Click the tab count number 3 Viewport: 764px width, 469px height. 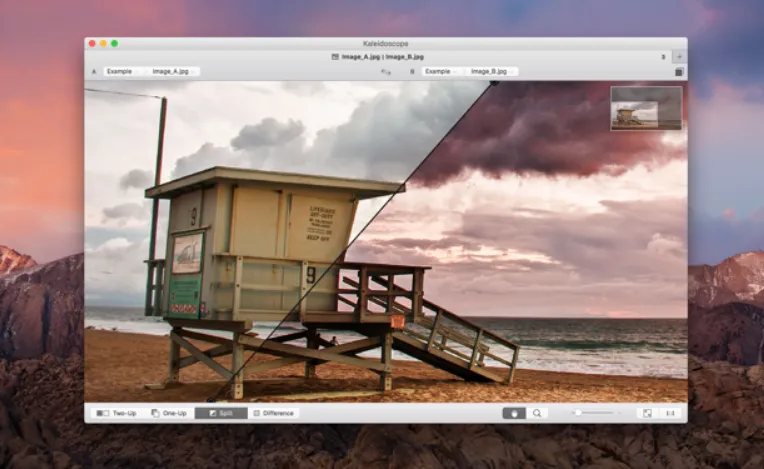click(x=663, y=57)
